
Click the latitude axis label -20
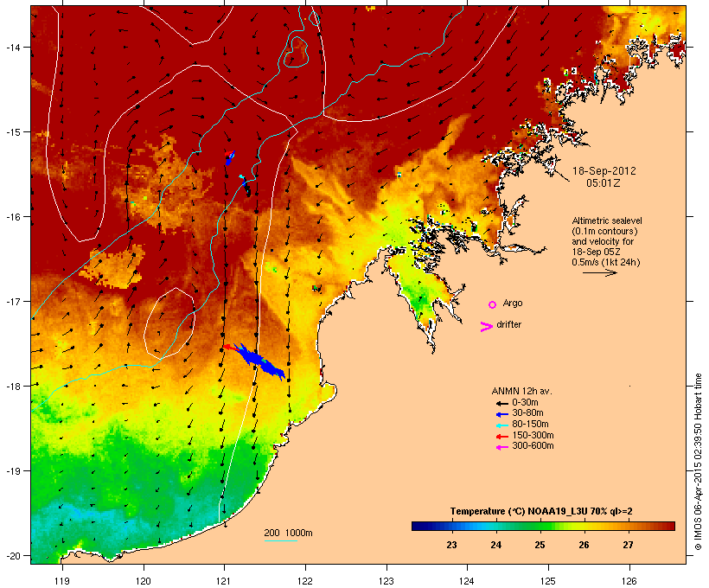13,555
